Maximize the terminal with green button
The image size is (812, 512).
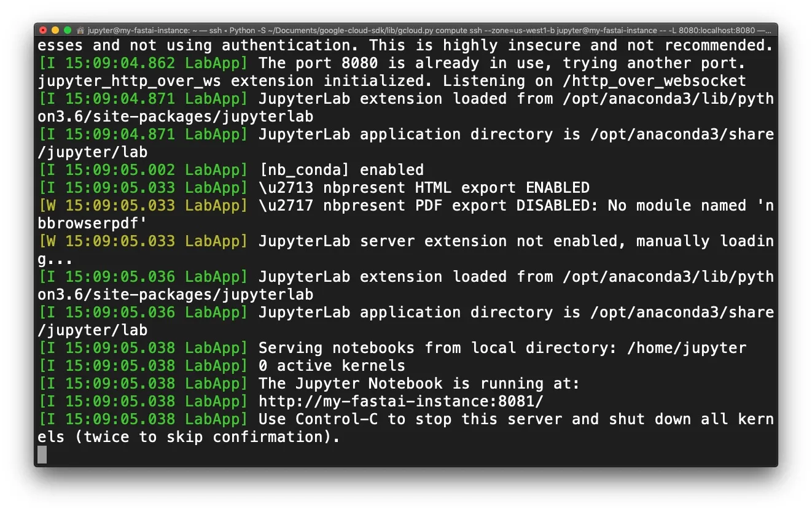(x=68, y=30)
